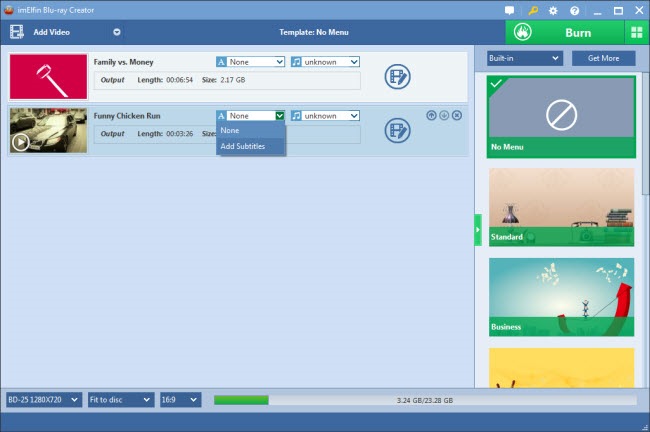Click the Family vs. Money title

tap(124, 62)
